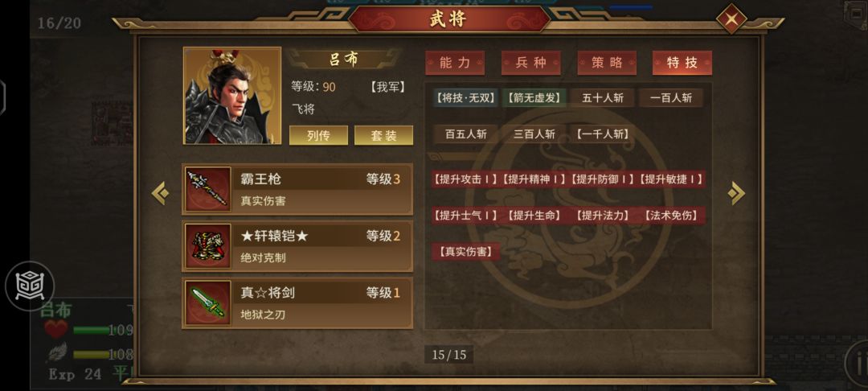
Task: Click the 套装 equipment set button
Action: coord(383,135)
